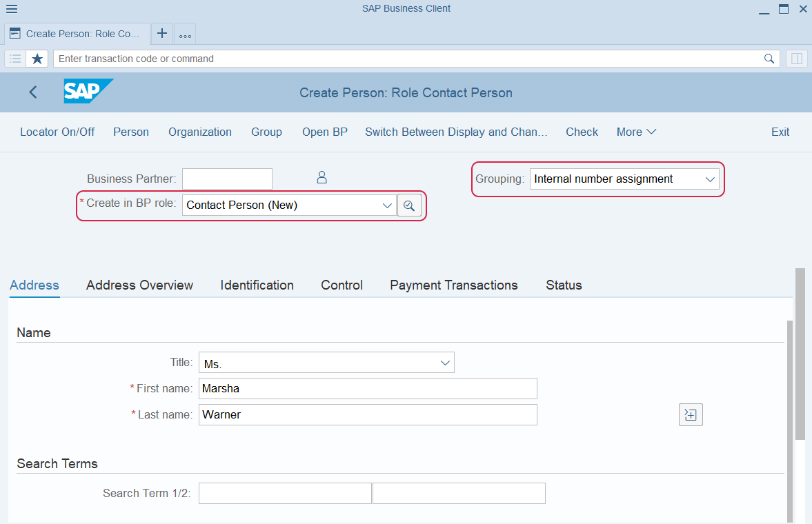Click the name details expand icon
812x524 pixels.
pos(691,415)
